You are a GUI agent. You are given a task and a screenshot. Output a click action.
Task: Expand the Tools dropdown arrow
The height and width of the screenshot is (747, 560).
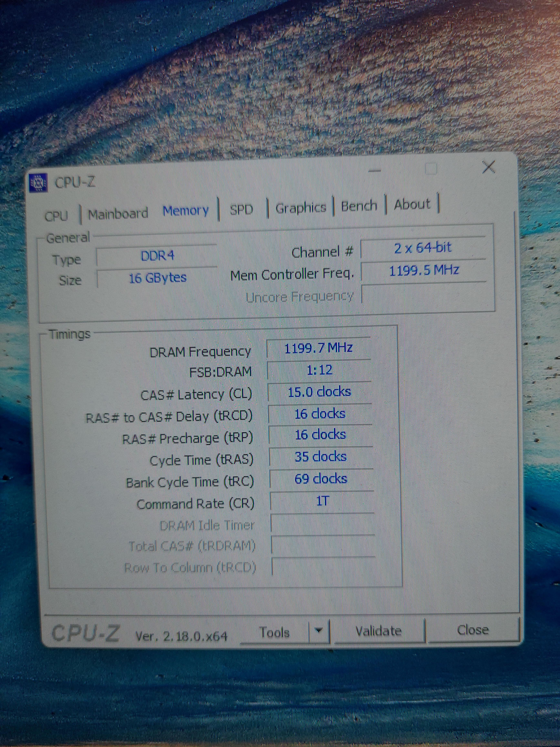(x=318, y=630)
